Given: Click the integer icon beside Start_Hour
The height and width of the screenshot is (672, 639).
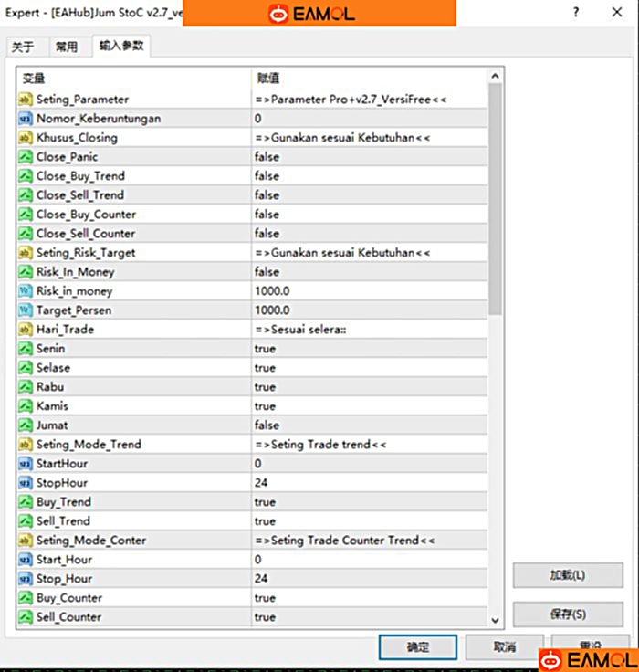Looking at the screenshot, I should 26,560.
